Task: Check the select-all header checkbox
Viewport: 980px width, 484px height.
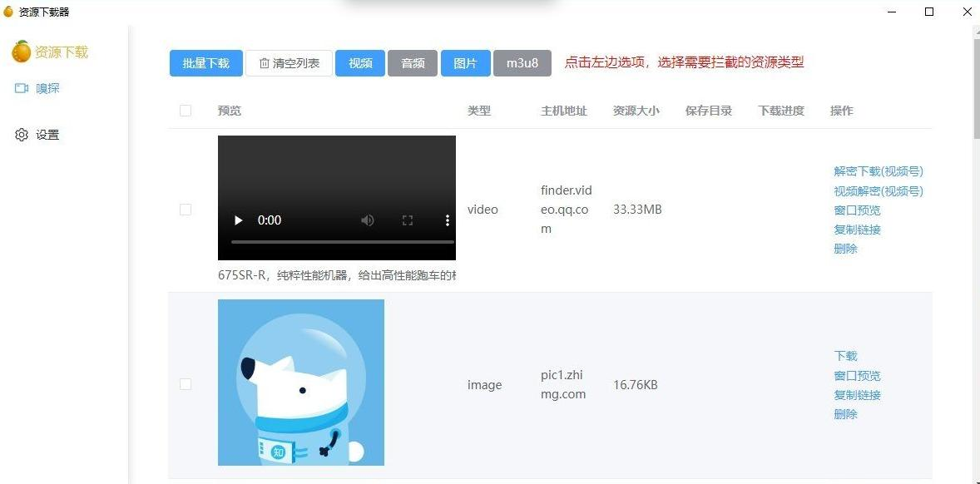Action: coord(186,111)
